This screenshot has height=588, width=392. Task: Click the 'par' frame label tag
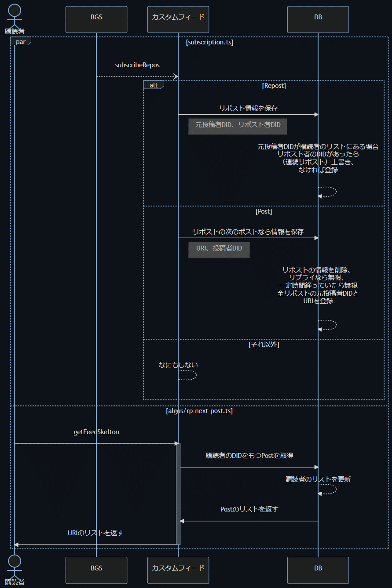click(20, 41)
